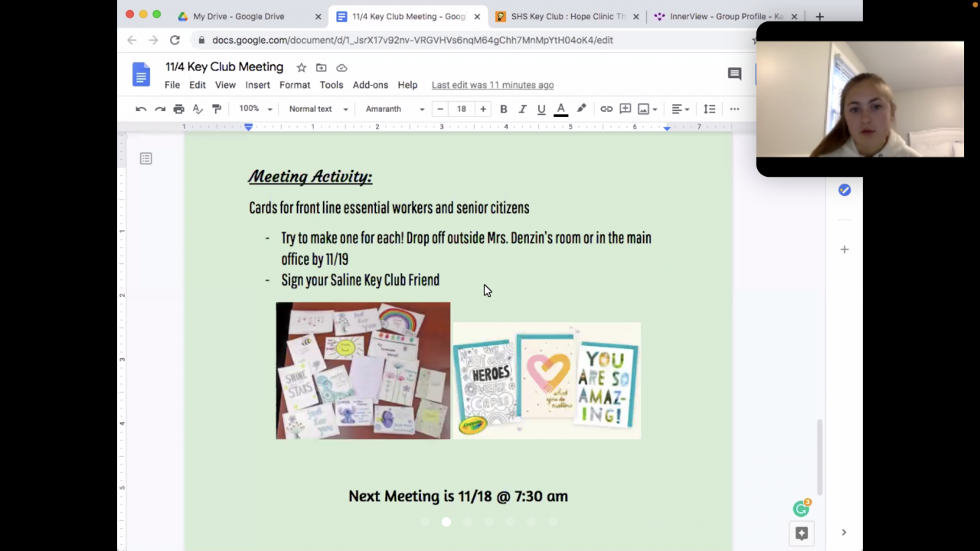Image resolution: width=980 pixels, height=551 pixels.
Task: Toggle italic formatting
Action: coord(522,109)
